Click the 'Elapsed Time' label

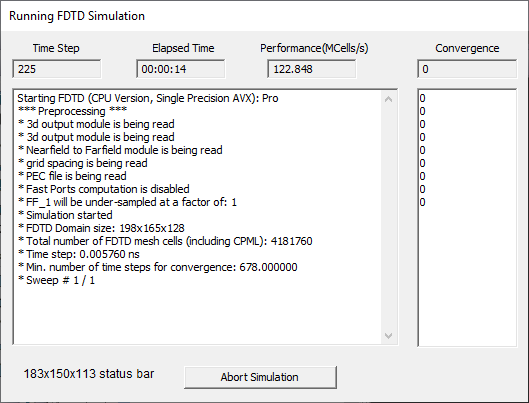183,48
